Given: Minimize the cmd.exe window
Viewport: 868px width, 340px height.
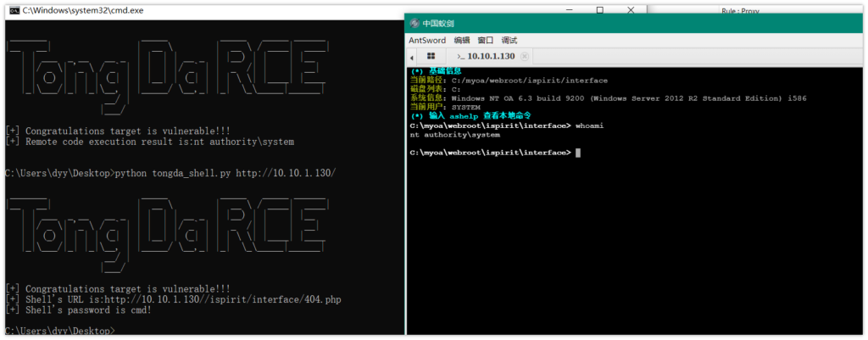Looking at the screenshot, I should [x=570, y=10].
